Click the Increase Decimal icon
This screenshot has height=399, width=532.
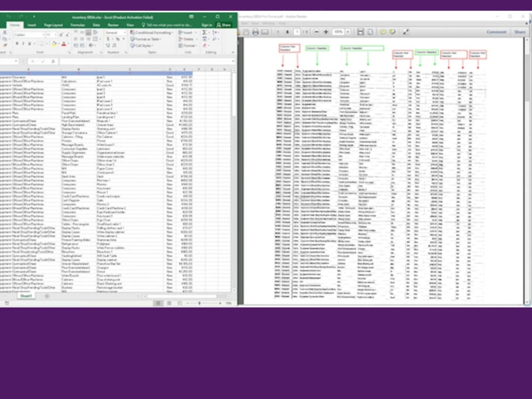coord(108,45)
